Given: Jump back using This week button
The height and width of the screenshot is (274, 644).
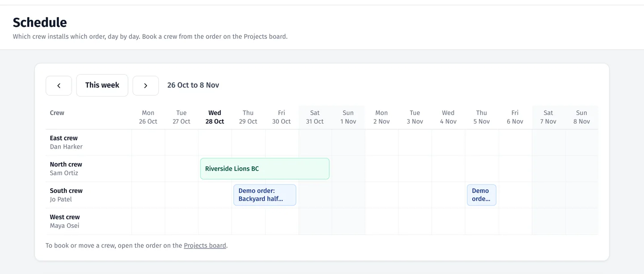Looking at the screenshot, I should click(x=102, y=85).
